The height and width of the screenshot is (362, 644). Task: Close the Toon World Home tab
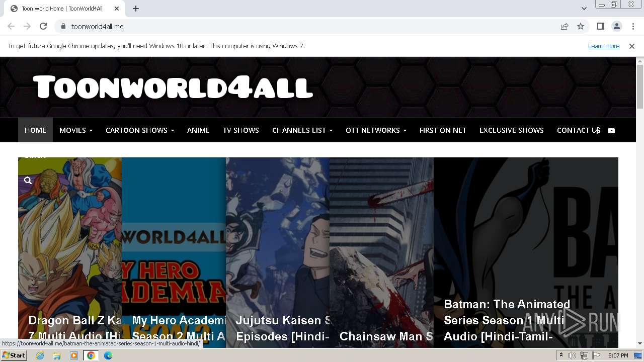[x=117, y=9]
